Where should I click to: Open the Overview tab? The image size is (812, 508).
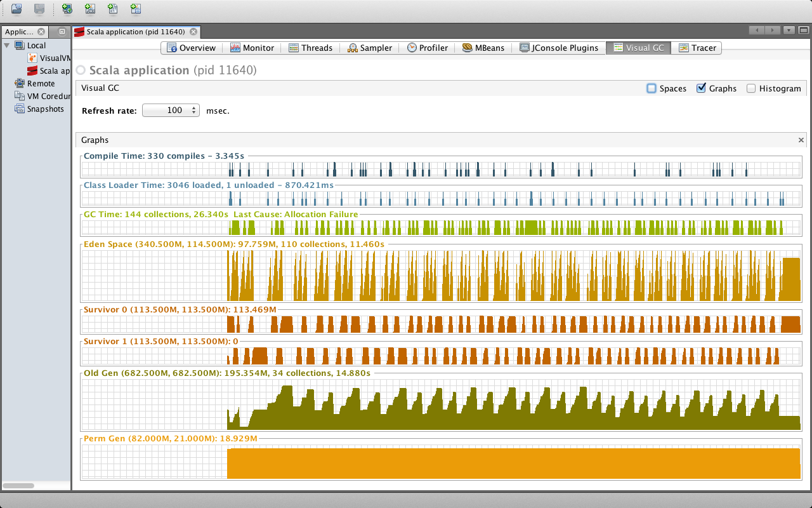(x=191, y=48)
